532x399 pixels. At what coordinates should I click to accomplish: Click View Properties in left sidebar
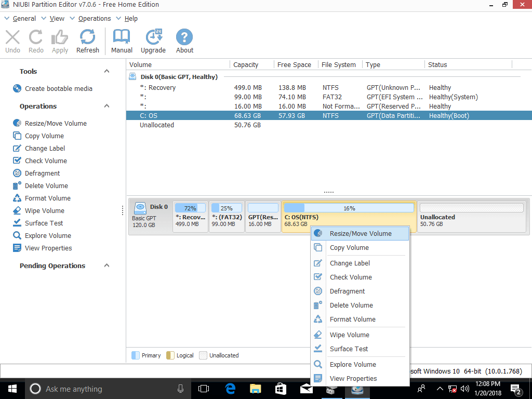48,248
